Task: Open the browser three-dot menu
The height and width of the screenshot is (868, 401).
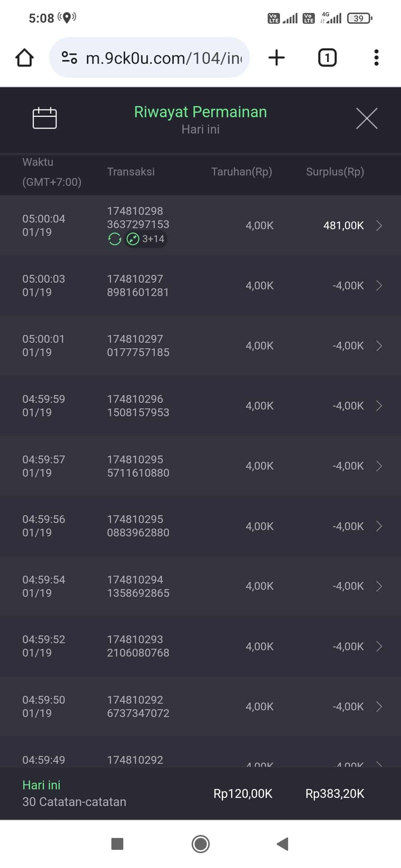Action: (x=376, y=58)
